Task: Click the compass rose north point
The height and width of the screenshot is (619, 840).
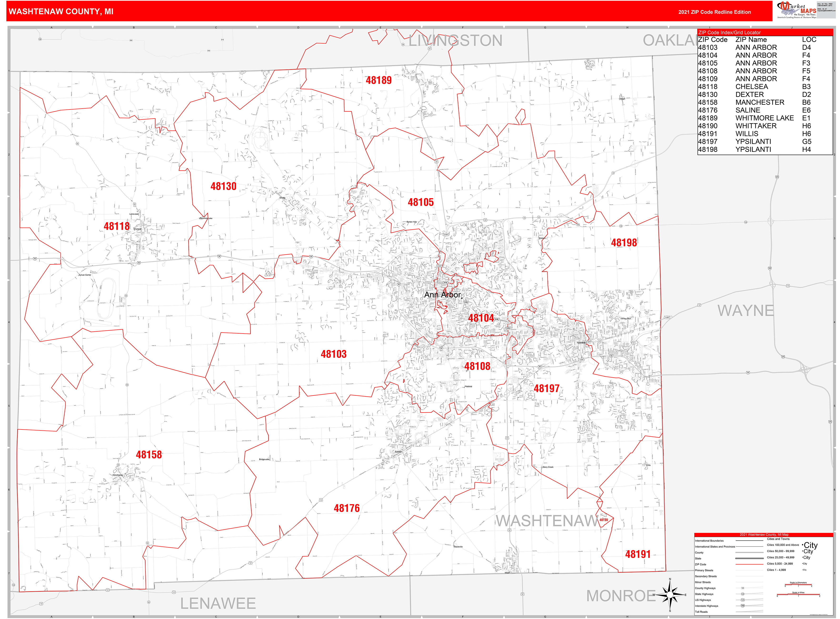Action: [670, 579]
